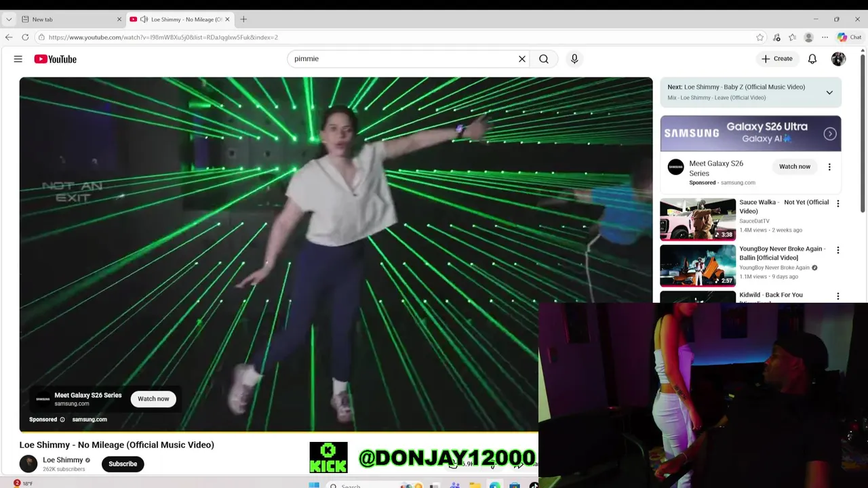This screenshot has width=868, height=488.
Task: Go back with the browser back arrow
Action: click(x=9, y=37)
